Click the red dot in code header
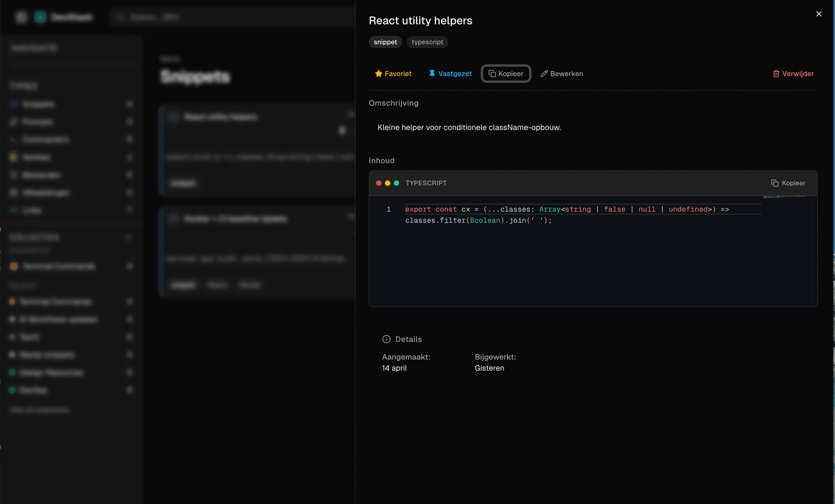This screenshot has width=835, height=504. click(x=378, y=183)
